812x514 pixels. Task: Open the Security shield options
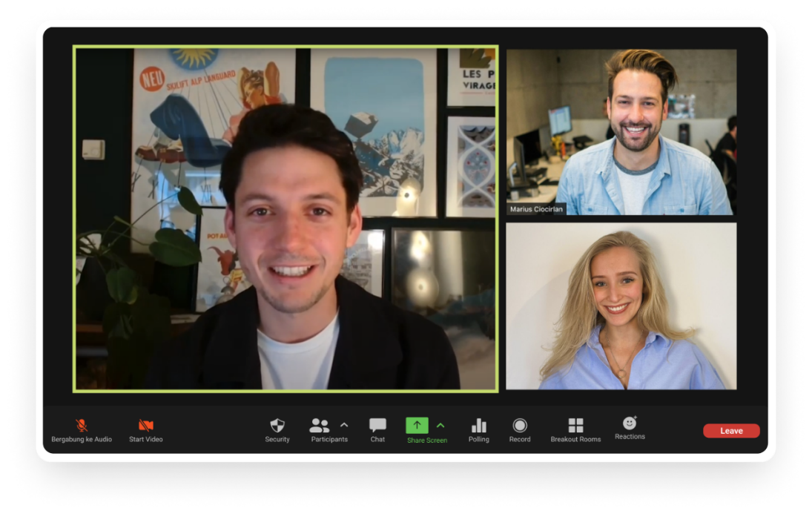[277, 425]
